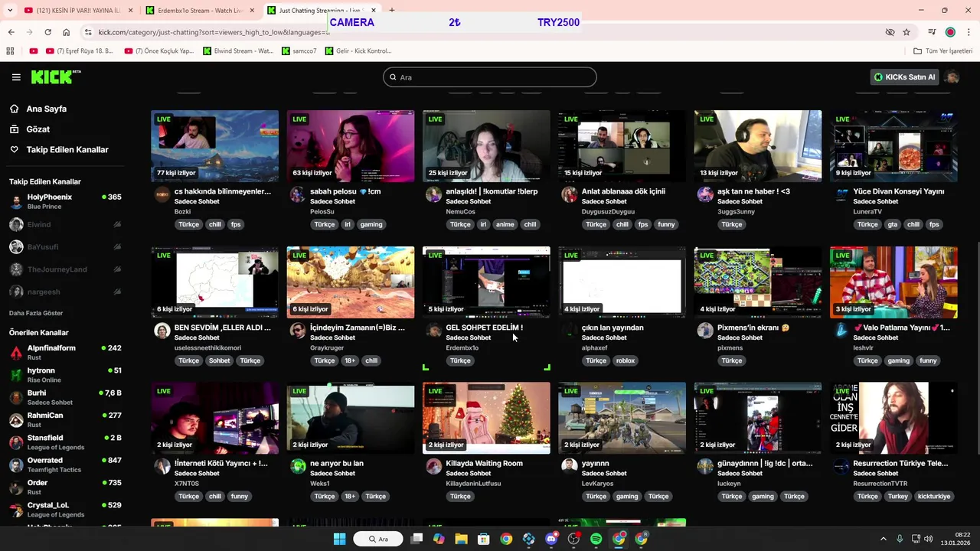Click the KICKs Satın Al button
This screenshot has height=551, width=980.
904,77
